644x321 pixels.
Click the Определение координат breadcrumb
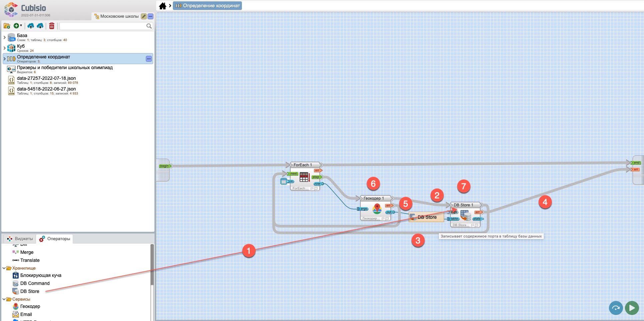pyautogui.click(x=208, y=6)
